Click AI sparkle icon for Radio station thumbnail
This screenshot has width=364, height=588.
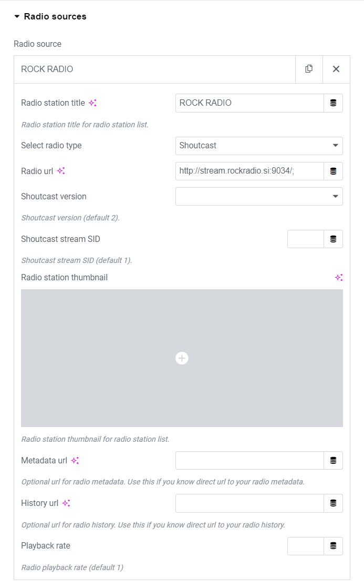pyautogui.click(x=339, y=277)
